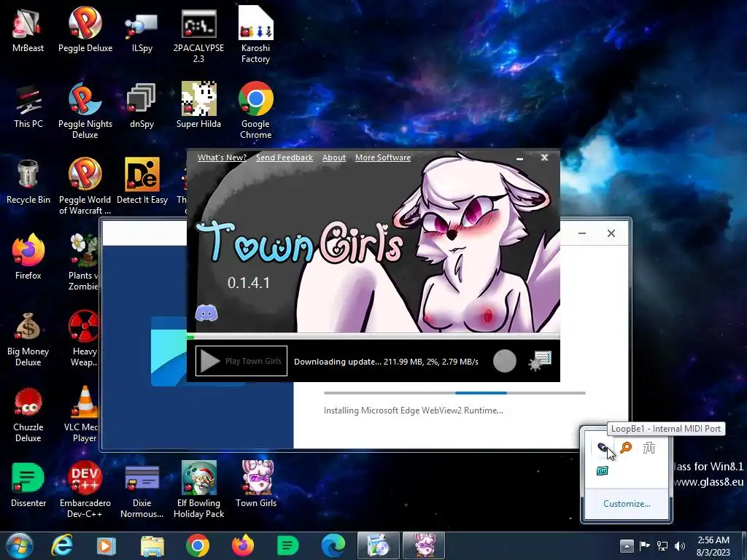The width and height of the screenshot is (747, 560).
Task: Click the launcher download progress bar
Action: click(373, 336)
